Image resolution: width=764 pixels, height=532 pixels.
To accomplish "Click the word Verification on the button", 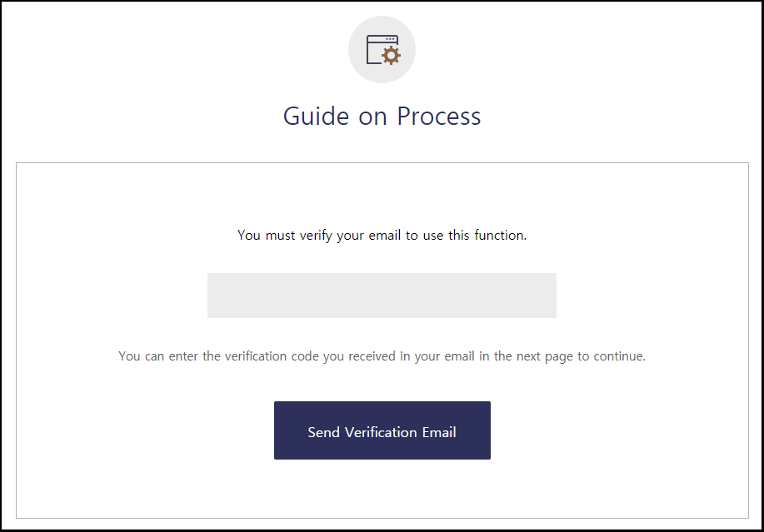I will click(381, 432).
